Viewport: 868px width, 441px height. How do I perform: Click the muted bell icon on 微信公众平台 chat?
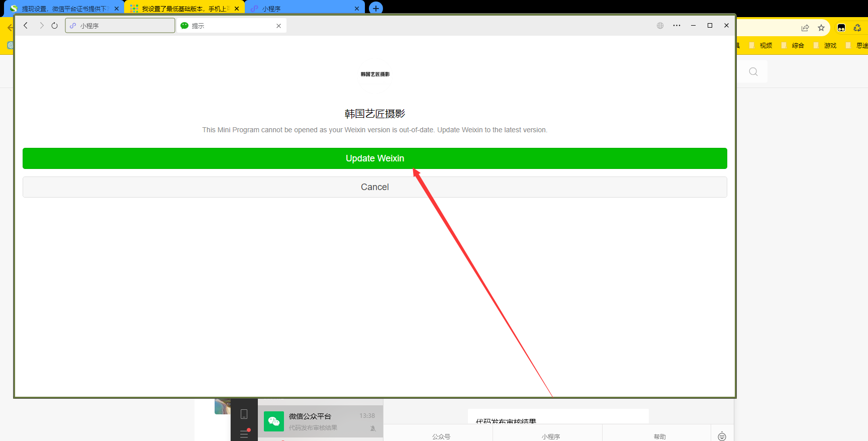(373, 428)
